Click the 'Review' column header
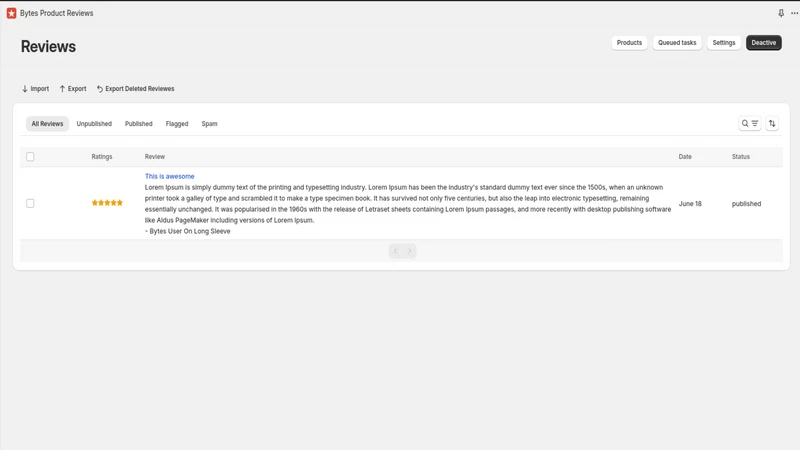 pos(155,157)
